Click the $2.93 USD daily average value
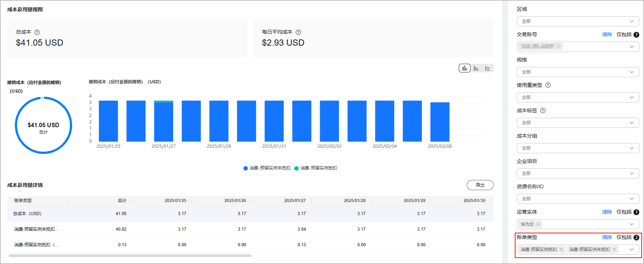The height and width of the screenshot is (264, 644). point(283,43)
